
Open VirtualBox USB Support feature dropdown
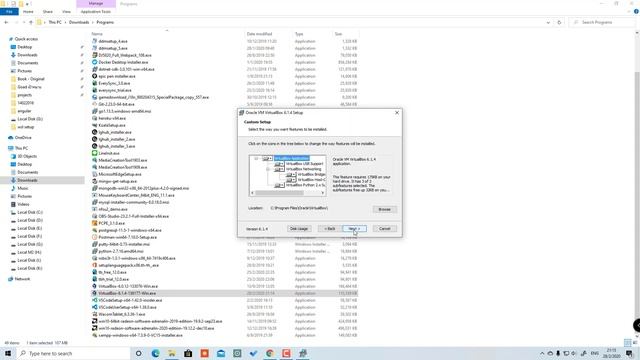(x=279, y=164)
